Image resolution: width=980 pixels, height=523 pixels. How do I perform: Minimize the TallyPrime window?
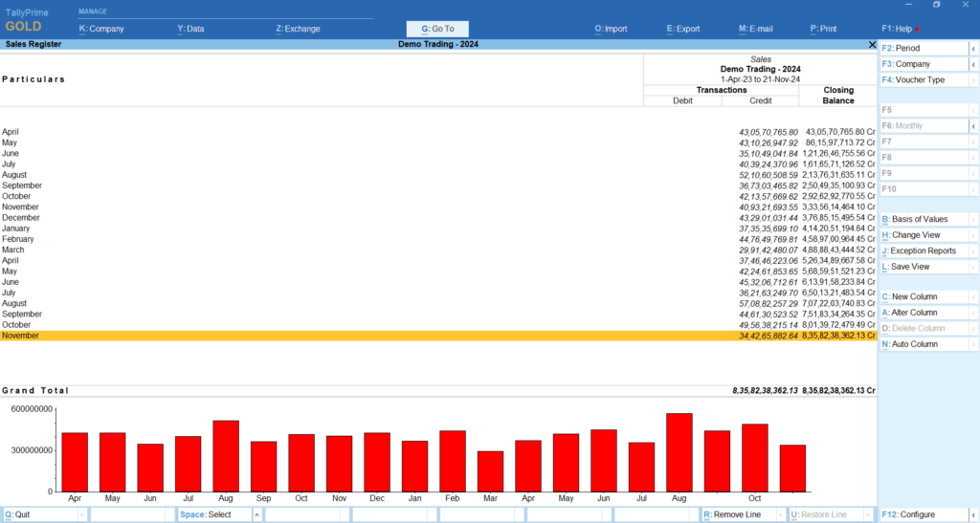(x=909, y=5)
